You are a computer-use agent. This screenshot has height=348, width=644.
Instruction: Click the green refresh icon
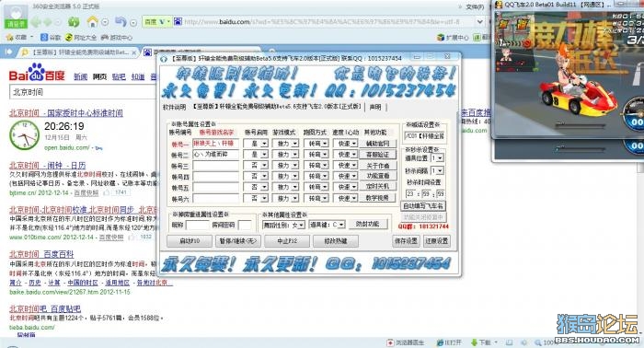pyautogui.click(x=74, y=21)
